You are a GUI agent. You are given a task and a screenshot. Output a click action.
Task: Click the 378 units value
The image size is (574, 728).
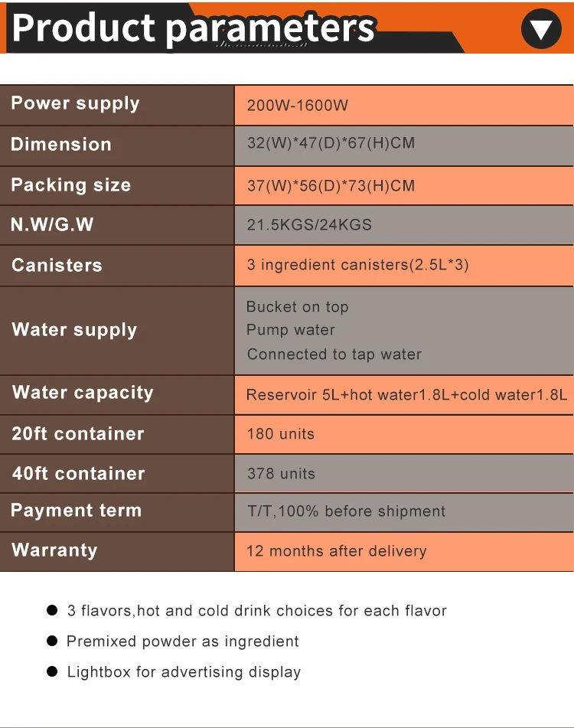(281, 474)
